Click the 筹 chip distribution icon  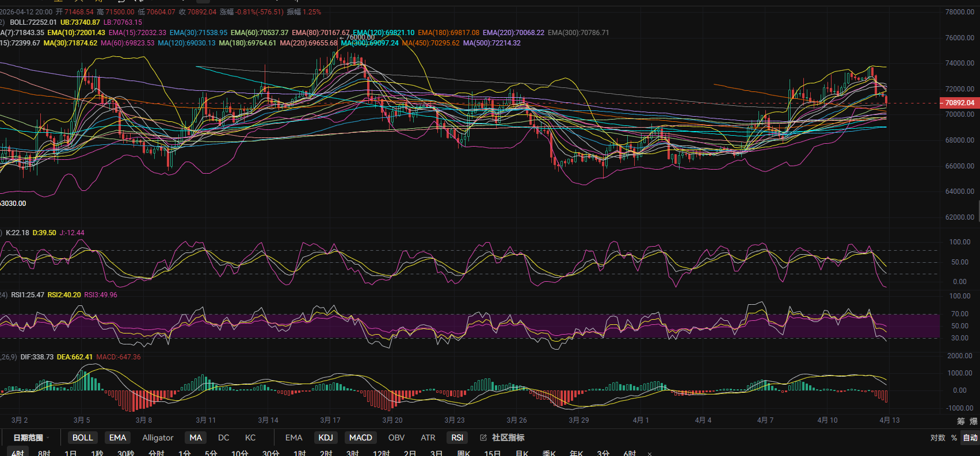click(960, 421)
